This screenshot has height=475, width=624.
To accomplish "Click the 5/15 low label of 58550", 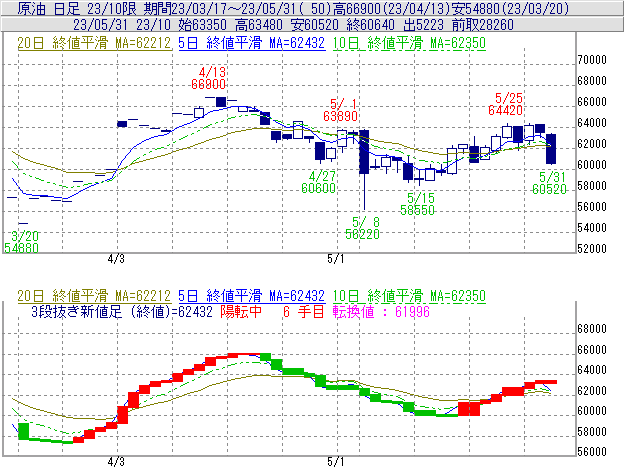I will pos(420,204).
